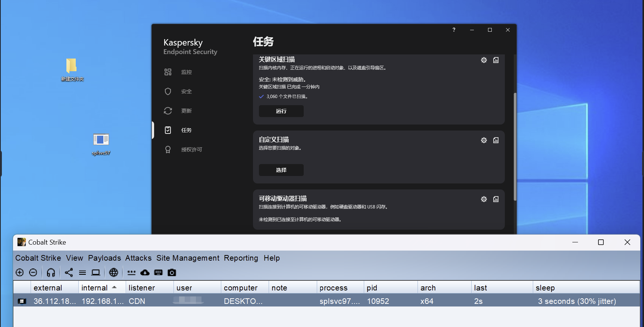Screen dimensions: 644x327
Task: Open settings gear for 关键区域扫描
Action: pyautogui.click(x=484, y=60)
